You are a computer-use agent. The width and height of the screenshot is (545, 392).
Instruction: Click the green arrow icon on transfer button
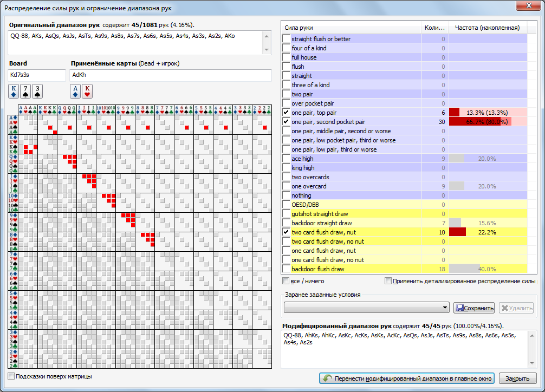pyautogui.click(x=327, y=378)
